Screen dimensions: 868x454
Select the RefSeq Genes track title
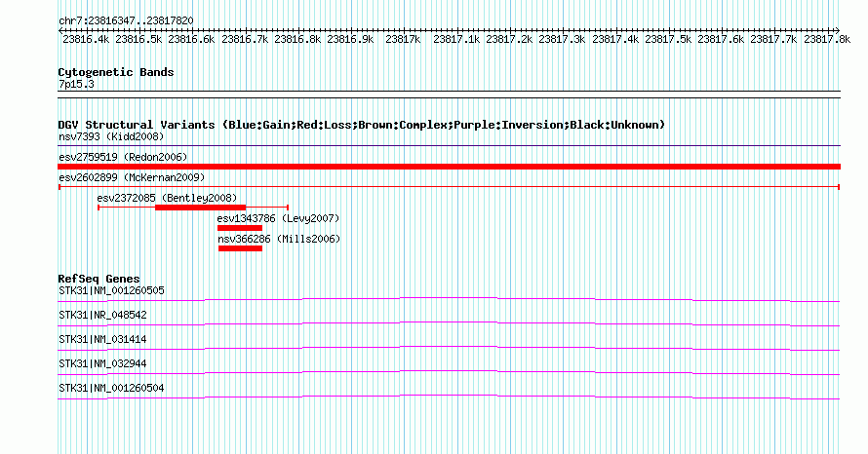(99, 279)
